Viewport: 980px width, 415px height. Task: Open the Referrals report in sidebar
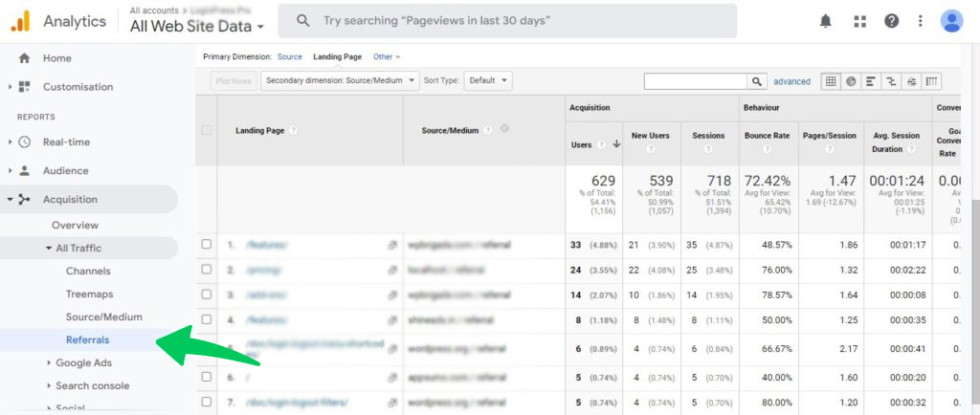(87, 339)
